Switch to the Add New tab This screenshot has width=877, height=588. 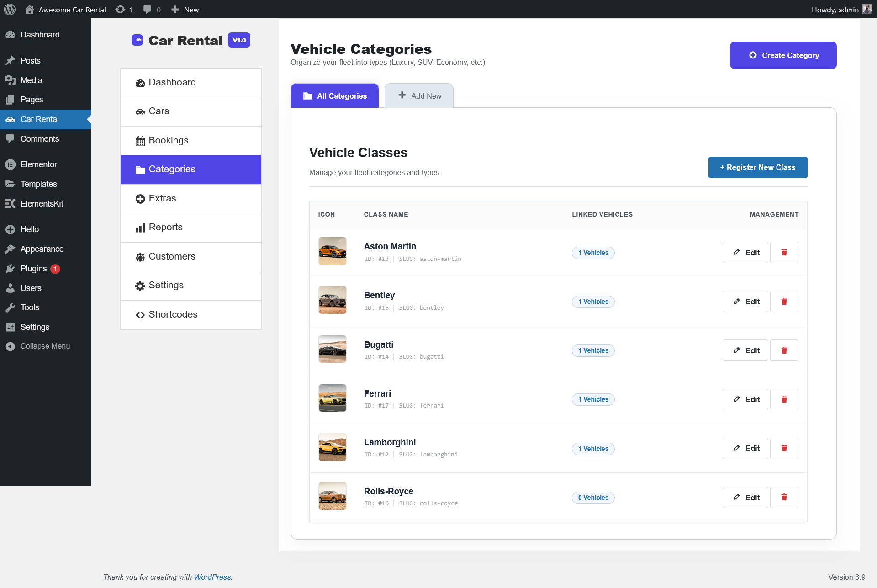419,95
